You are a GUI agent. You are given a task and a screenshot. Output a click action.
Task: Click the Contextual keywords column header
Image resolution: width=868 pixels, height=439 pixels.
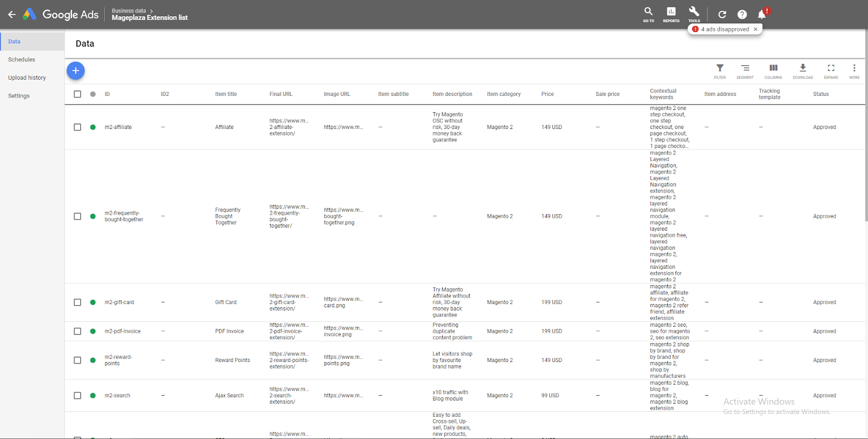coord(663,94)
